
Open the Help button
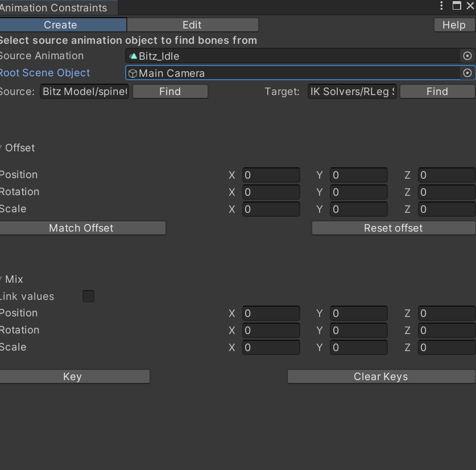pyautogui.click(x=454, y=25)
